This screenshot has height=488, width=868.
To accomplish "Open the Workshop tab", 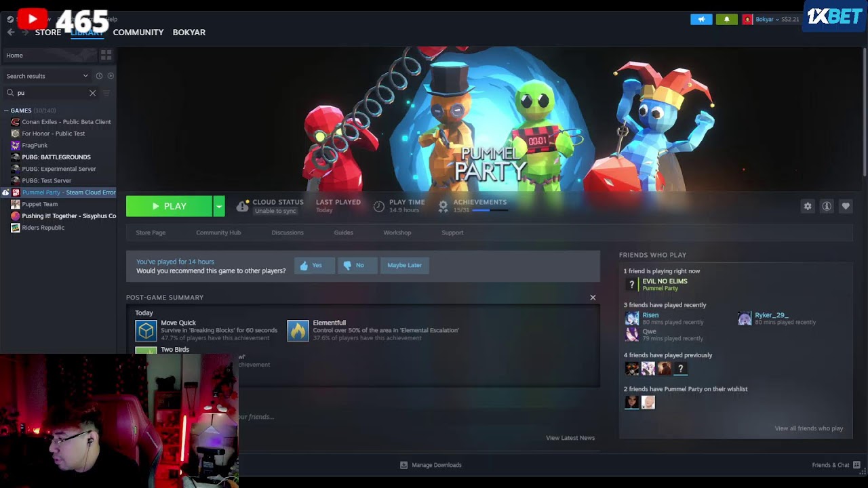I will tap(397, 232).
